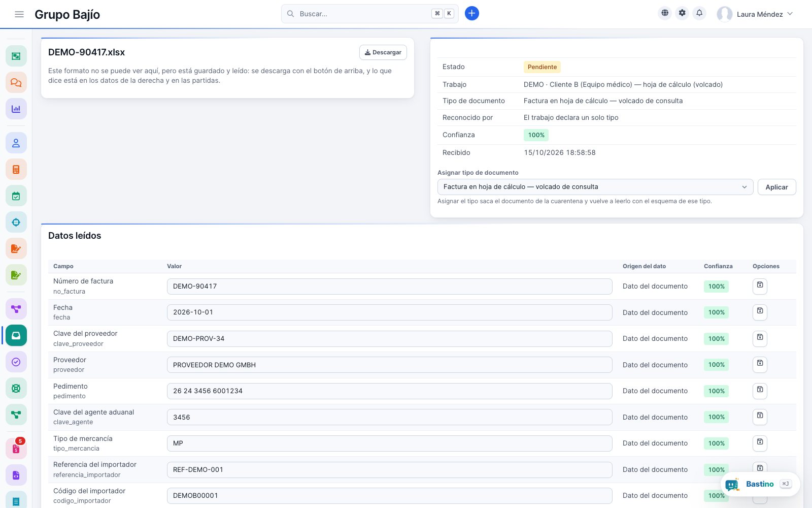Image resolution: width=812 pixels, height=508 pixels.
Task: Open the lifebuoy support sidebar icon
Action: [16, 389]
